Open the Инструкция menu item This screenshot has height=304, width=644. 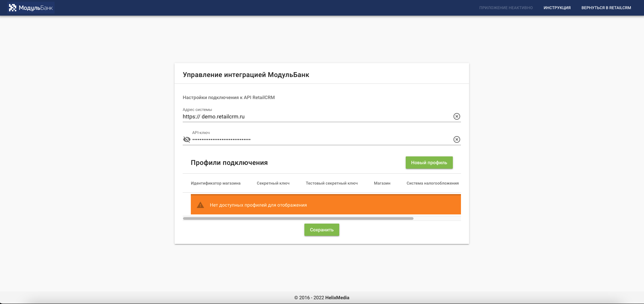(557, 8)
